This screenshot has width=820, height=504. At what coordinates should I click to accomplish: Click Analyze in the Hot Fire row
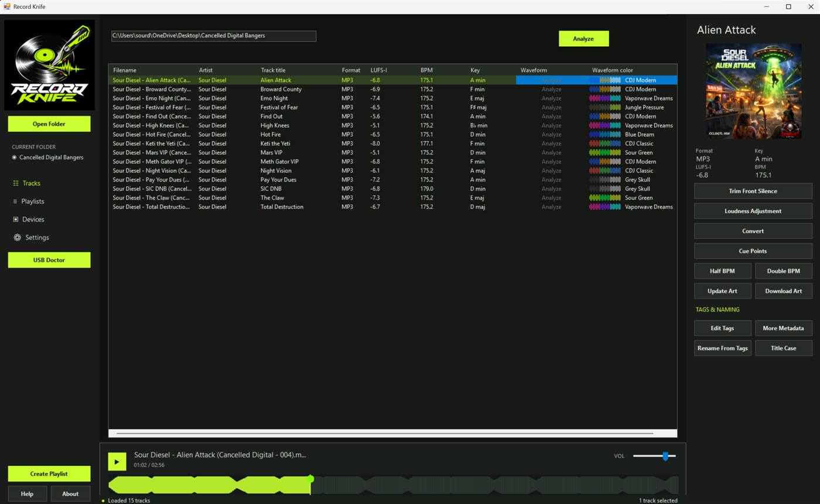click(551, 135)
